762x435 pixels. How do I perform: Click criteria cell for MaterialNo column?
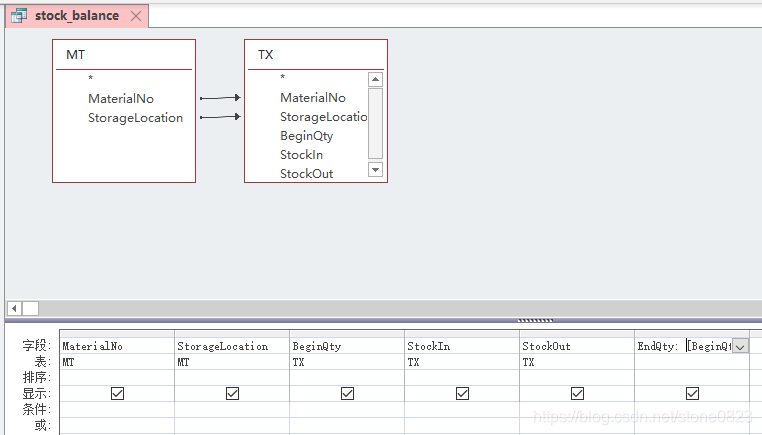(117, 409)
